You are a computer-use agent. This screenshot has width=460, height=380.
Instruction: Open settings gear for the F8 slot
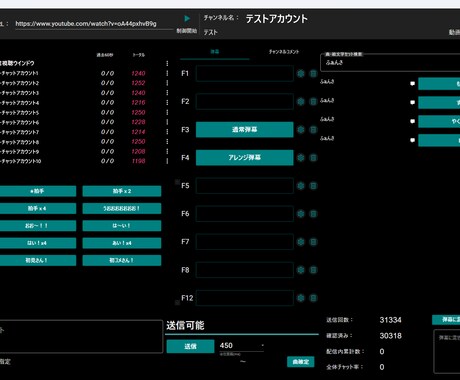click(301, 270)
